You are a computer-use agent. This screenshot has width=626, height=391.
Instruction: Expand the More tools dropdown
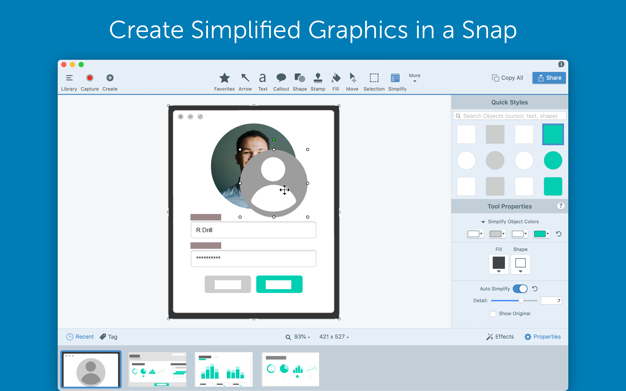point(414,77)
